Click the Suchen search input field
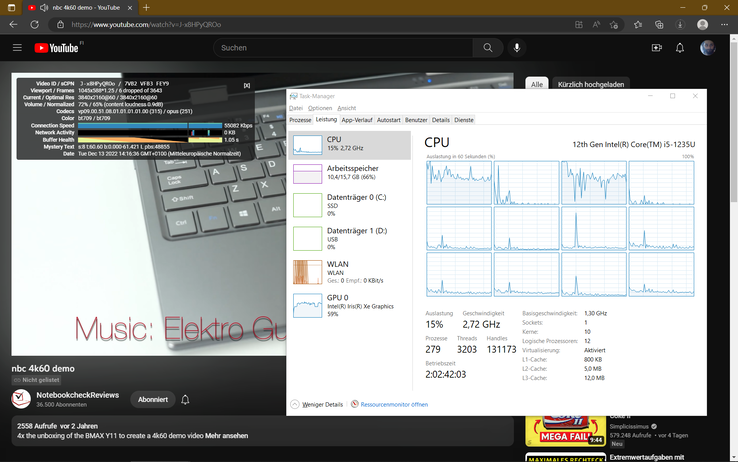This screenshot has height=462, width=738. [x=344, y=48]
